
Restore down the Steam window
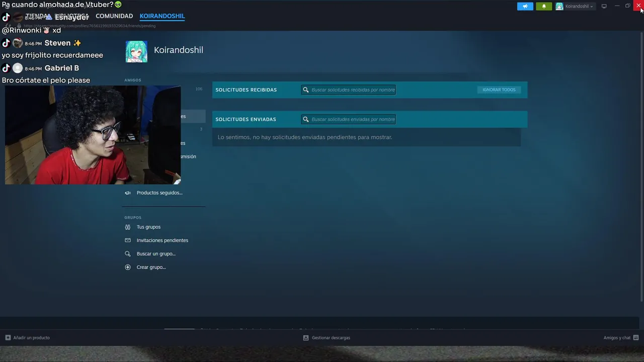coord(628,6)
